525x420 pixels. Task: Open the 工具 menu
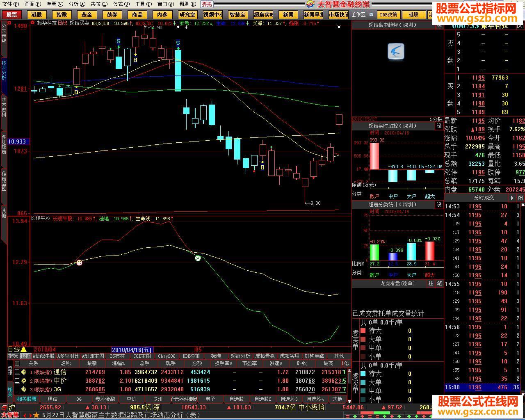[144, 4]
